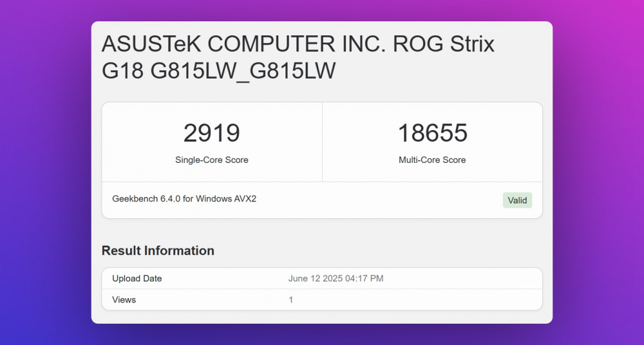Click "ROG Strix" in the title
The height and width of the screenshot is (345, 644).
[x=445, y=44]
